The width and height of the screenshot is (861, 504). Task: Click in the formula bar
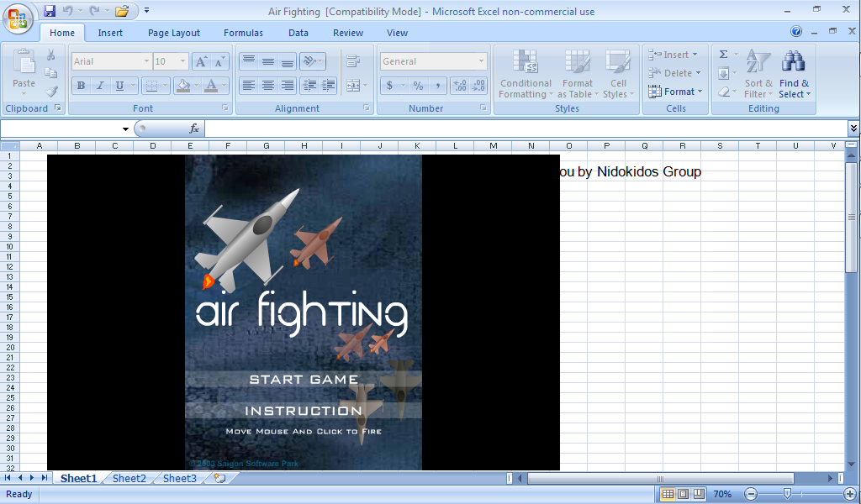526,129
